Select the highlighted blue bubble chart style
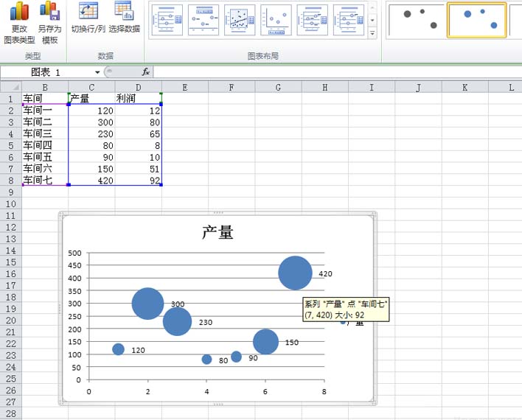This screenshot has height=420, width=522. tap(477, 20)
